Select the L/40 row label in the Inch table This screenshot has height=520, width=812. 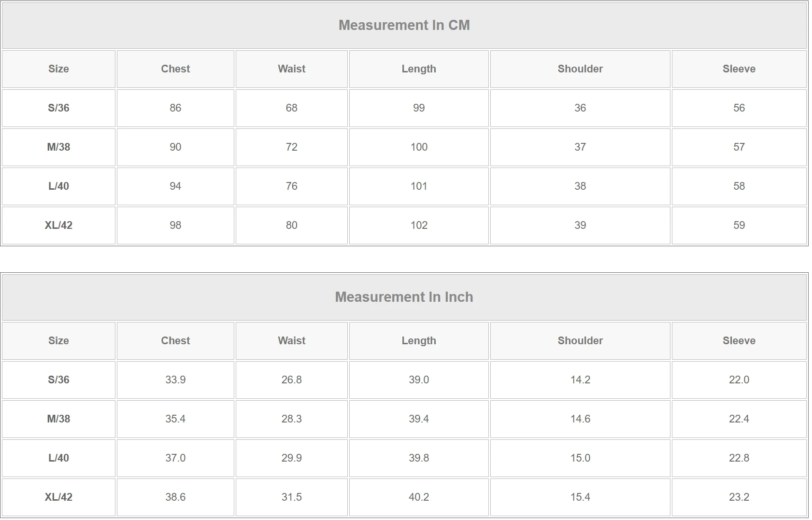click(x=58, y=458)
